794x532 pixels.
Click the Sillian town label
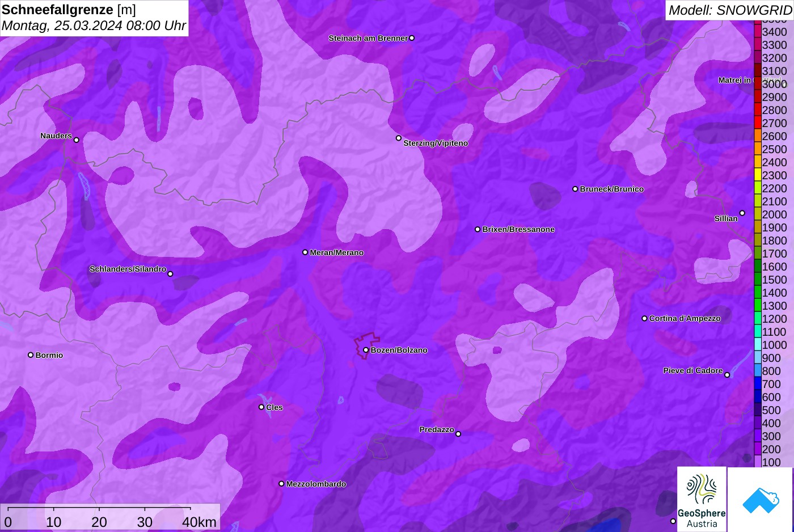click(726, 218)
